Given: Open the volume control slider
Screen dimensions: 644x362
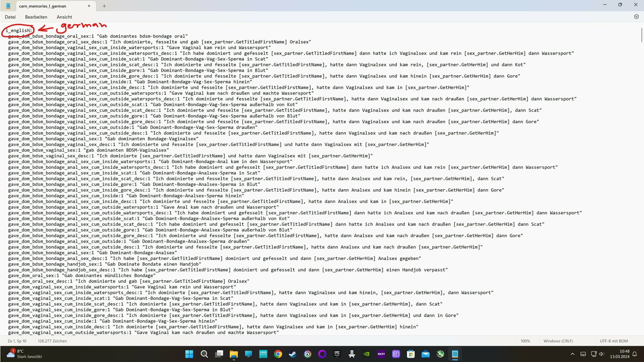Looking at the screenshot, I should click(x=602, y=354).
